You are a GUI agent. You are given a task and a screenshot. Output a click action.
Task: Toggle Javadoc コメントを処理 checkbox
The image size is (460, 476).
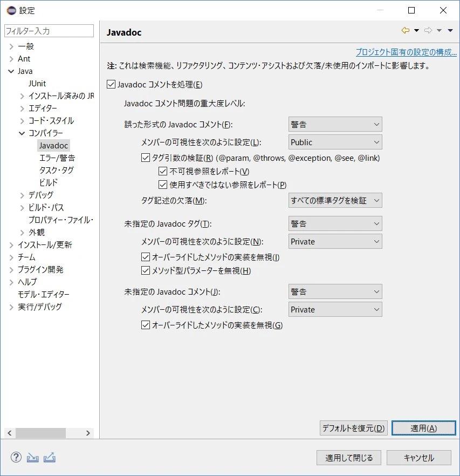pos(111,84)
